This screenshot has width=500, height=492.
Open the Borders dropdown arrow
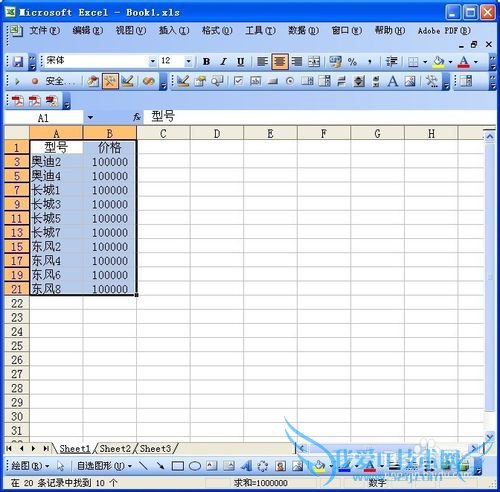(425, 62)
